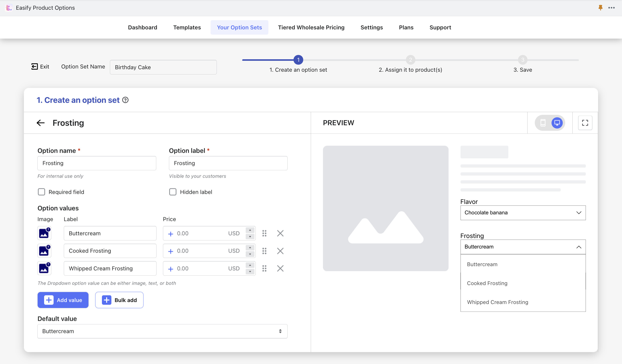Viewport: 622px width, 364px height.
Task: Click the back arrow next to Frosting
Action: tap(41, 123)
